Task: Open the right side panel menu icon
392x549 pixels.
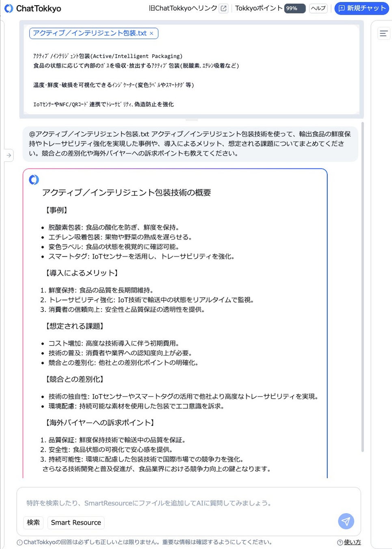Action: (x=383, y=33)
